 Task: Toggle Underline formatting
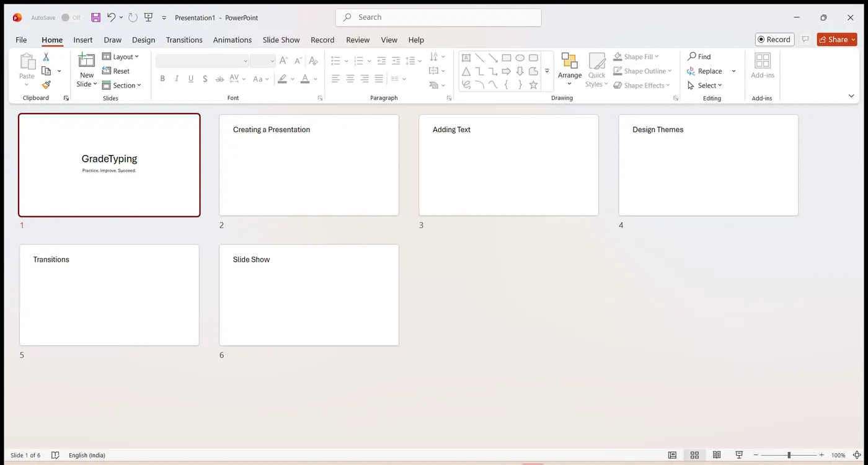point(191,79)
